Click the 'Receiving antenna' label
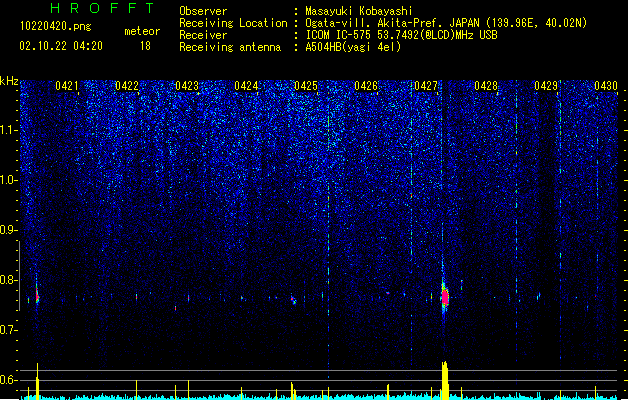629x400 pixels. [x=230, y=47]
